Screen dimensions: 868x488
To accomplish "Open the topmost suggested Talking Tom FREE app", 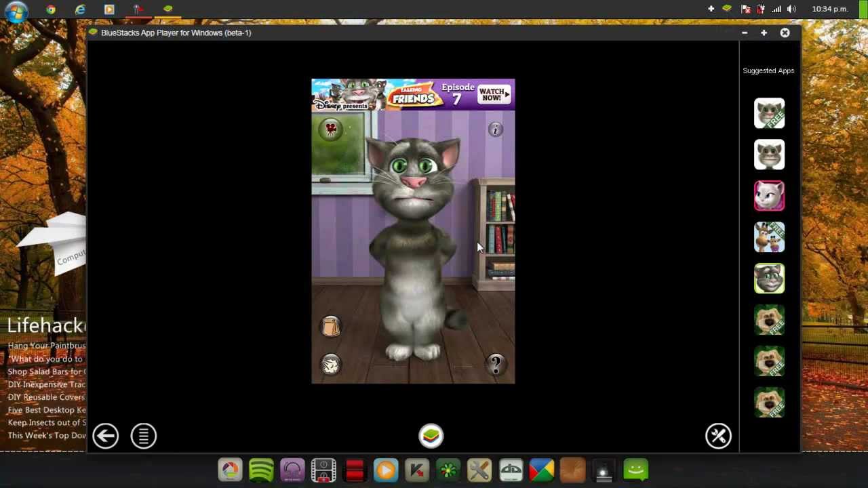I will pos(769,114).
